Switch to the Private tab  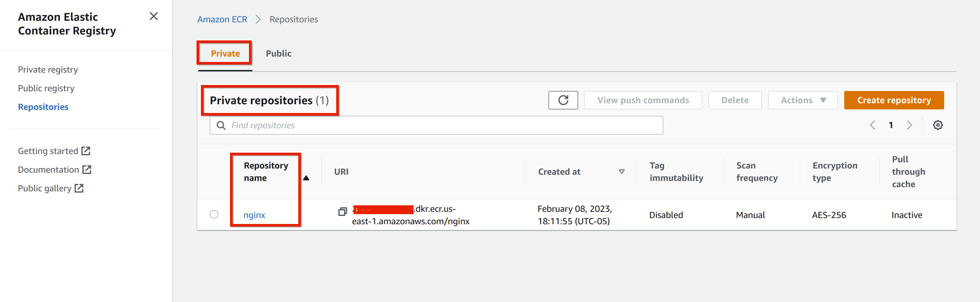225,54
